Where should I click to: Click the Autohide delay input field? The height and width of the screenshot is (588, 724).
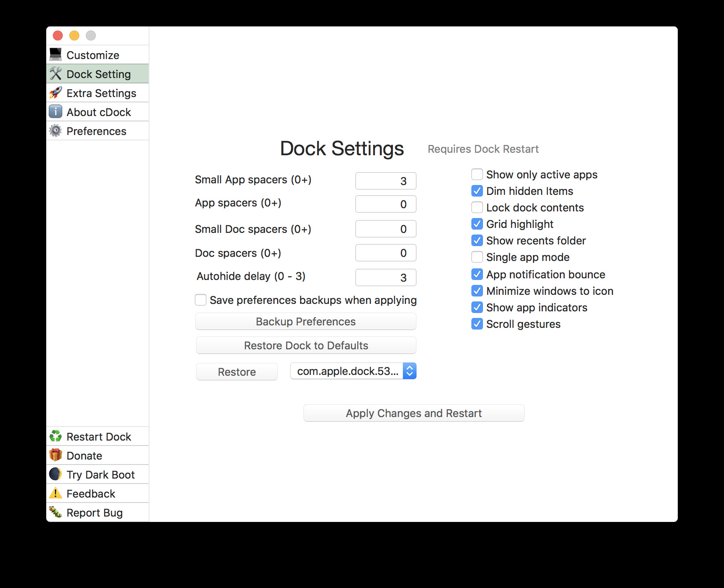[x=386, y=277]
